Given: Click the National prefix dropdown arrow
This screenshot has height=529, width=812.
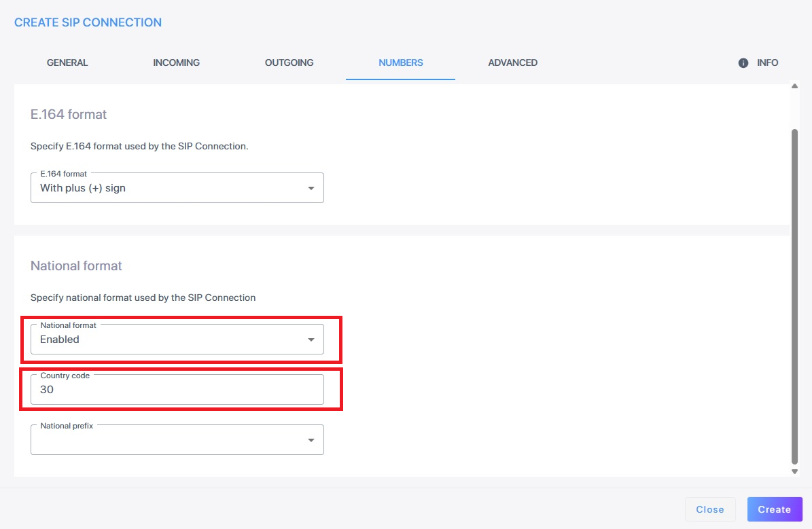Looking at the screenshot, I should pos(311,440).
